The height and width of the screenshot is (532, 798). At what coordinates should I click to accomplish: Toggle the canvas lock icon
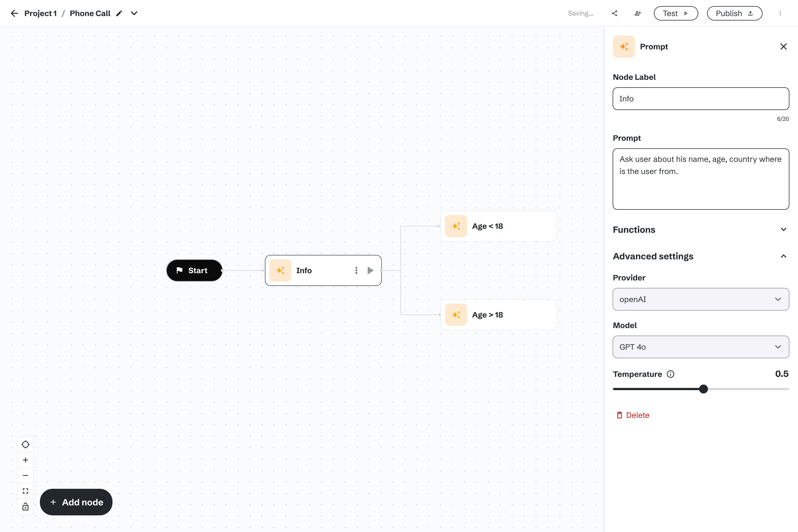coord(25,507)
